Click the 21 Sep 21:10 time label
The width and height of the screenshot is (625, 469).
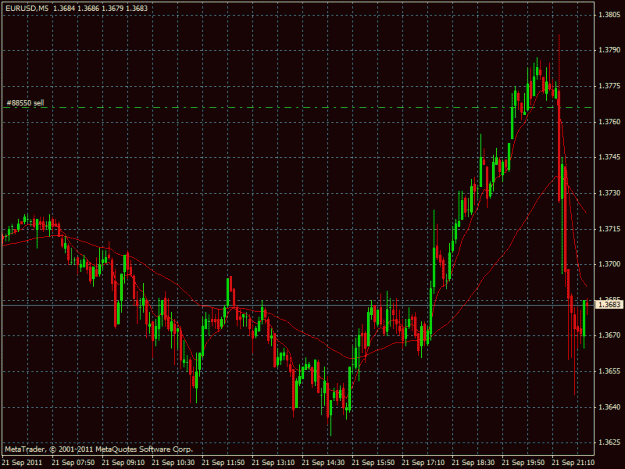tap(573, 463)
